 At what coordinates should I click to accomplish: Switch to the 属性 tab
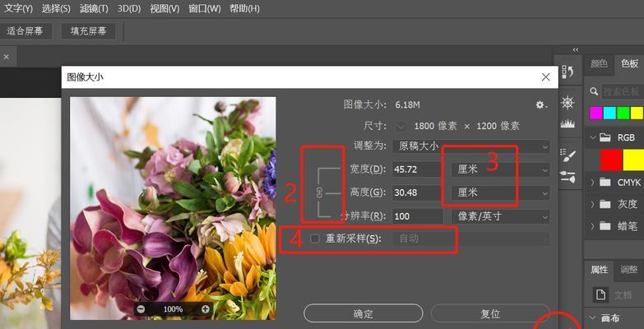pos(599,270)
